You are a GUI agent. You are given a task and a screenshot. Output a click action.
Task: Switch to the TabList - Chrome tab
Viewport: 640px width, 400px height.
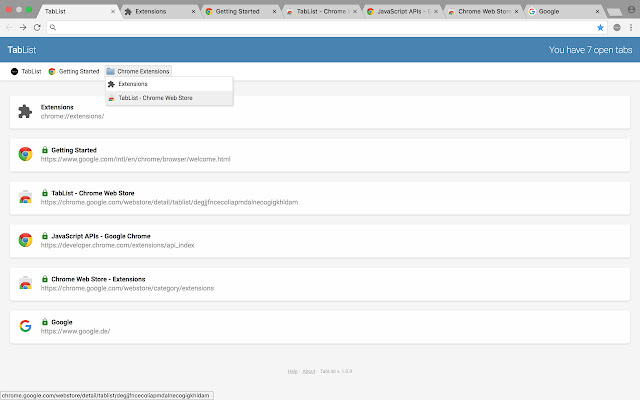[x=322, y=11]
